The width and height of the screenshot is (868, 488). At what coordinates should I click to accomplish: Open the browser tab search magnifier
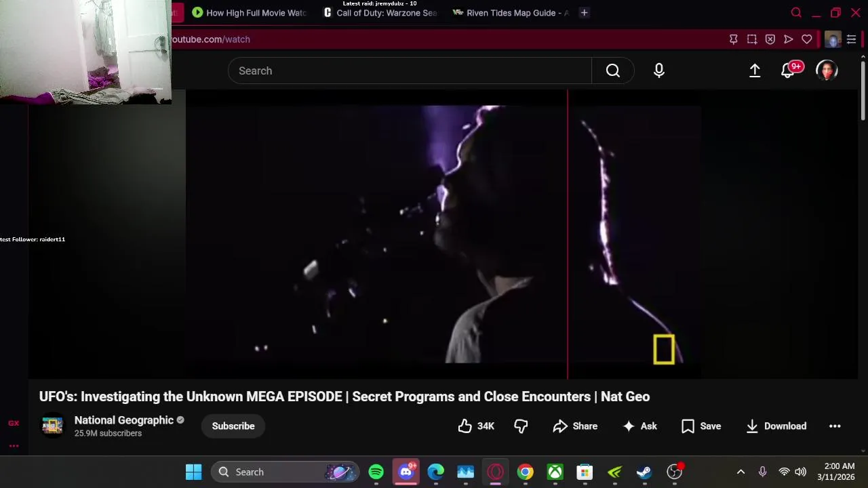tap(797, 13)
